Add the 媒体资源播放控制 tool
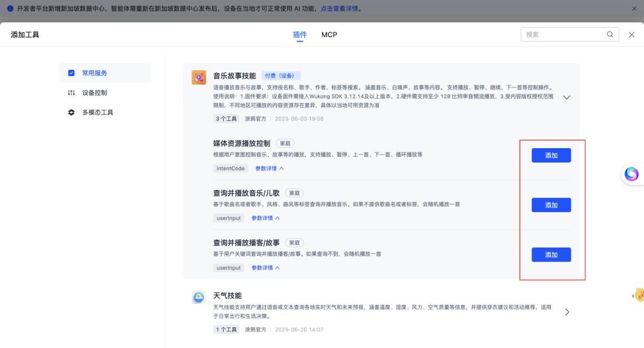644x348 pixels. tap(551, 156)
